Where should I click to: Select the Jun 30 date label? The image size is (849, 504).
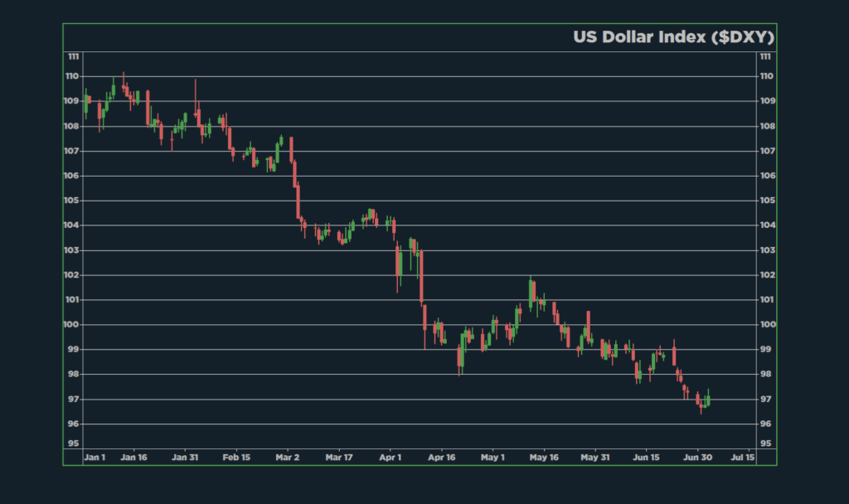tap(698, 458)
